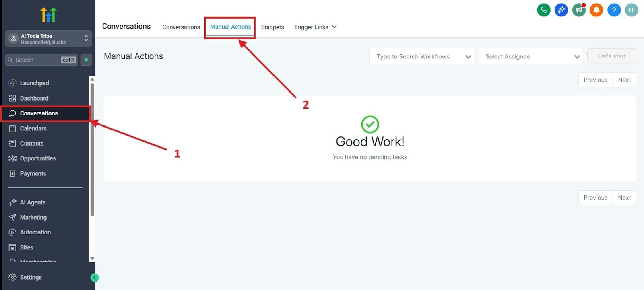Click the upper Previous button

(595, 80)
